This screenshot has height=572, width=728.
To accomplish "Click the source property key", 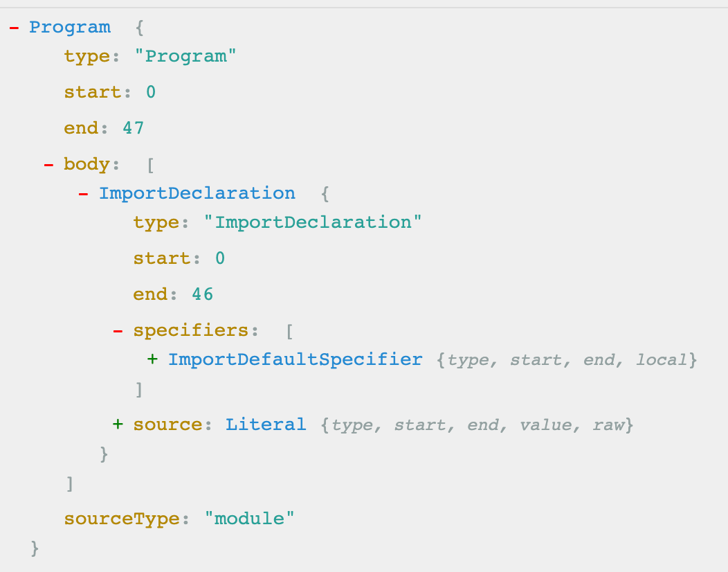I will [167, 424].
